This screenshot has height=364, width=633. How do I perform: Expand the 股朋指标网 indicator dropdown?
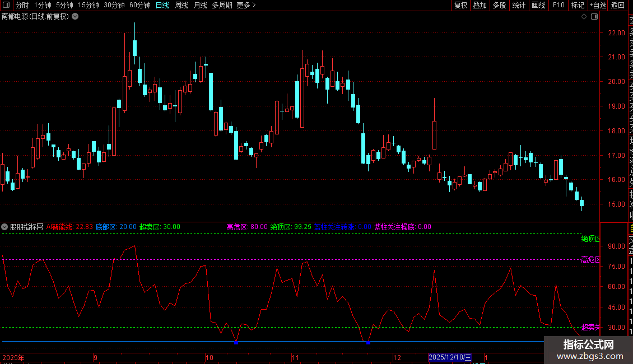click(4, 227)
